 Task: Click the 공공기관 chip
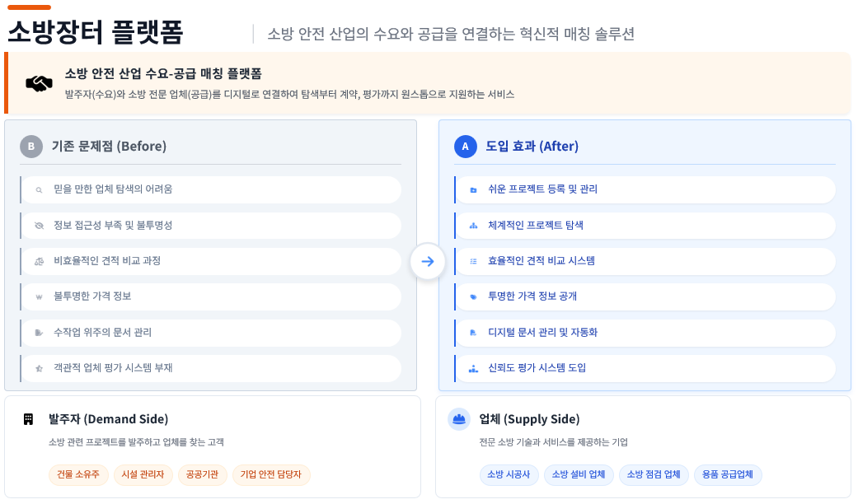point(203,475)
